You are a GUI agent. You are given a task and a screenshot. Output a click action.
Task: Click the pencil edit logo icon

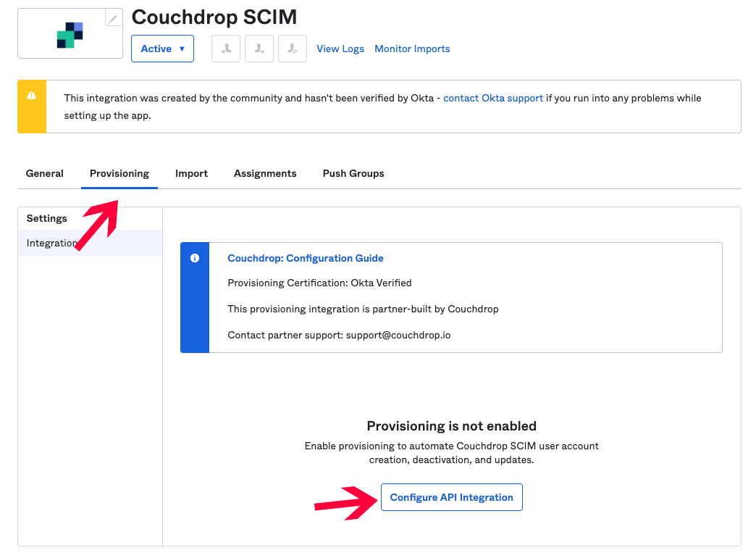113,18
